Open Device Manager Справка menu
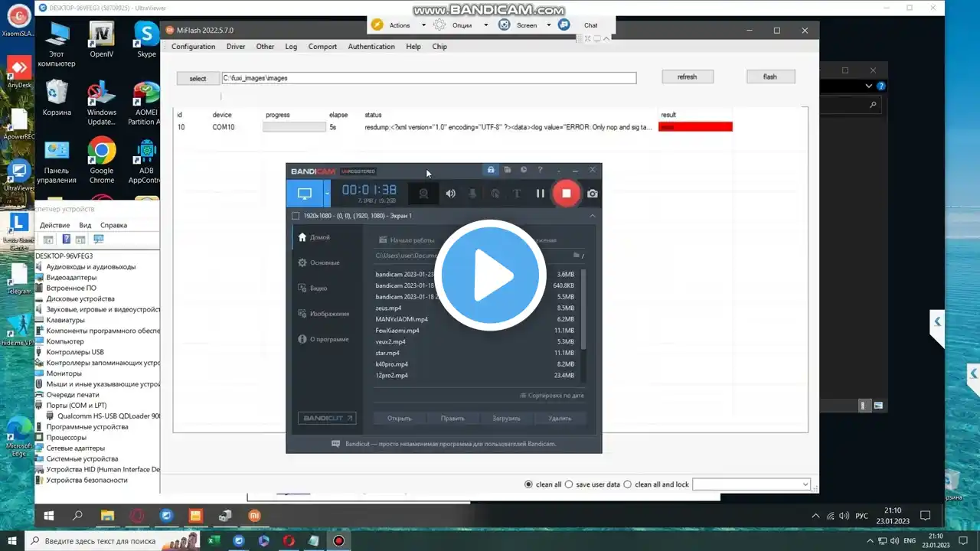980x551 pixels. point(113,225)
